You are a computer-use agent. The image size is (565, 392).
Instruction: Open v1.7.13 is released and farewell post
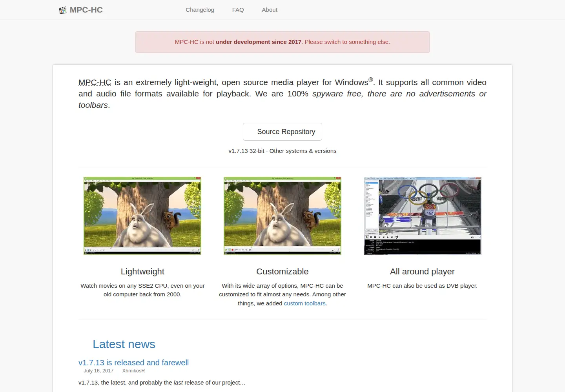click(x=133, y=363)
